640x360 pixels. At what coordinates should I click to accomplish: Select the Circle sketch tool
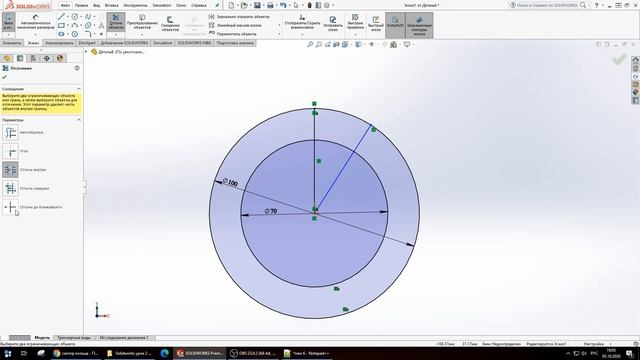click(x=75, y=17)
